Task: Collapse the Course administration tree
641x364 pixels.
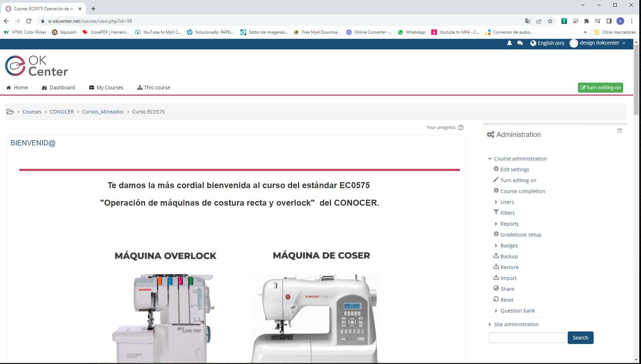Action: pyautogui.click(x=490, y=159)
